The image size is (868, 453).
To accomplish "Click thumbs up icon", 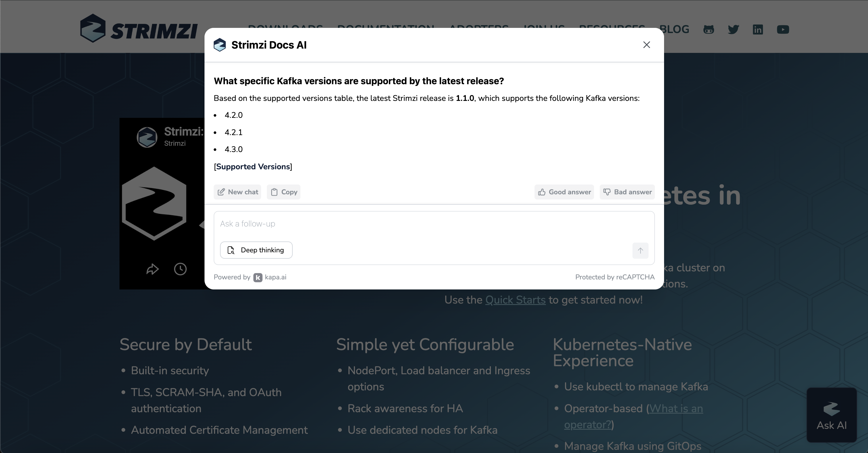I will [541, 192].
